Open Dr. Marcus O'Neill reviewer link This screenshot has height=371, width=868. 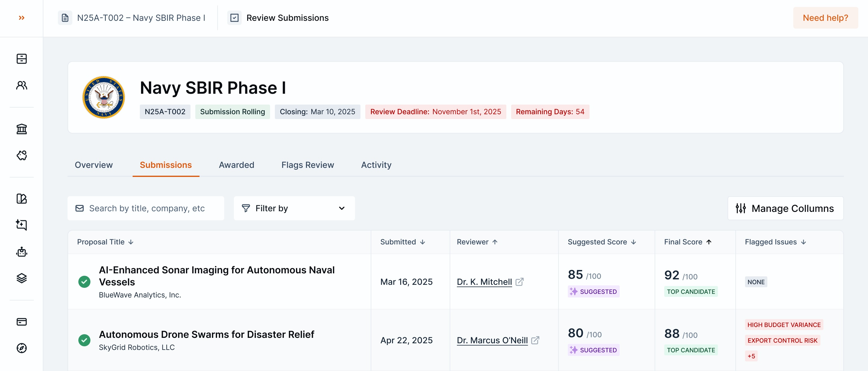pyautogui.click(x=492, y=340)
